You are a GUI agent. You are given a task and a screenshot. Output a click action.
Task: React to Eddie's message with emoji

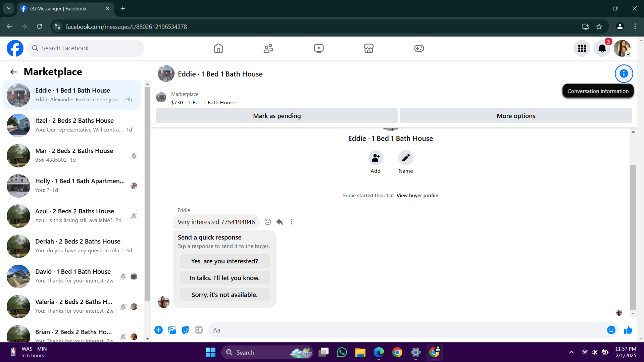click(268, 222)
